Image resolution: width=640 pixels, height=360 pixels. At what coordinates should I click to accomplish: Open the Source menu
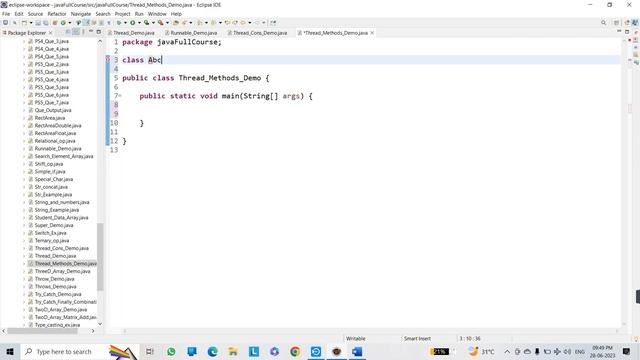[x=35, y=14]
